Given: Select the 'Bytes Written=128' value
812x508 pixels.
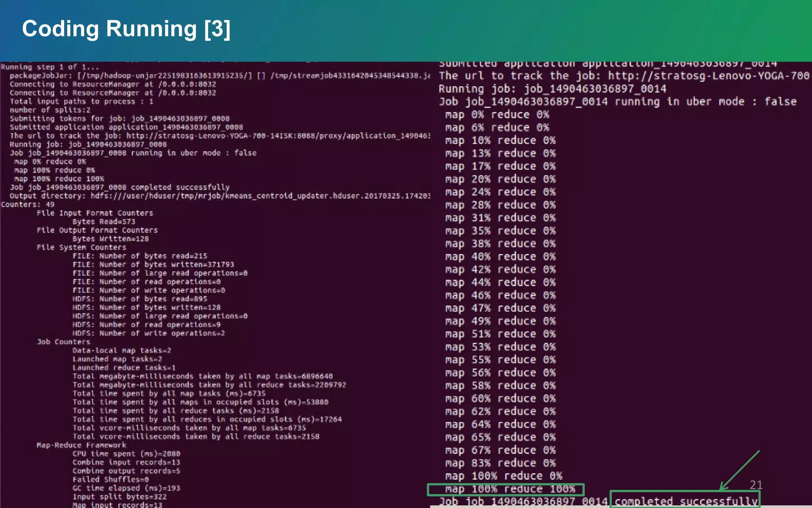Looking at the screenshot, I should [x=111, y=239].
